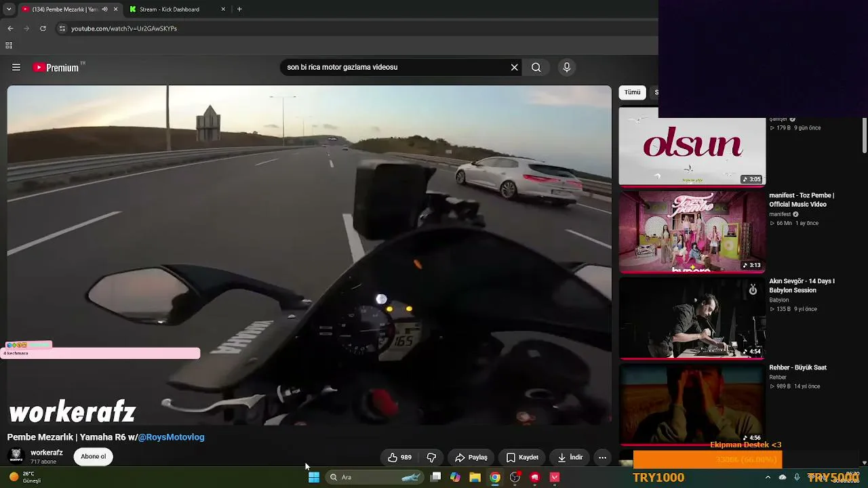Open the manifest channel name

tap(780, 214)
